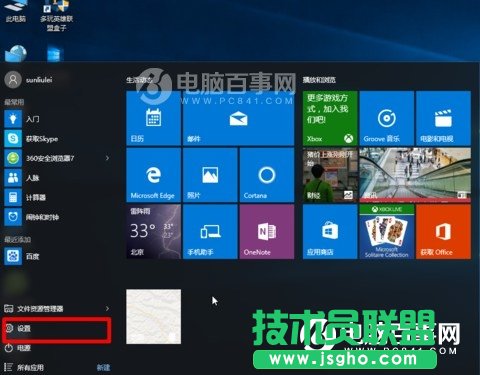Open the sunliulei user account menu
480x375 pixels.
tap(30, 80)
